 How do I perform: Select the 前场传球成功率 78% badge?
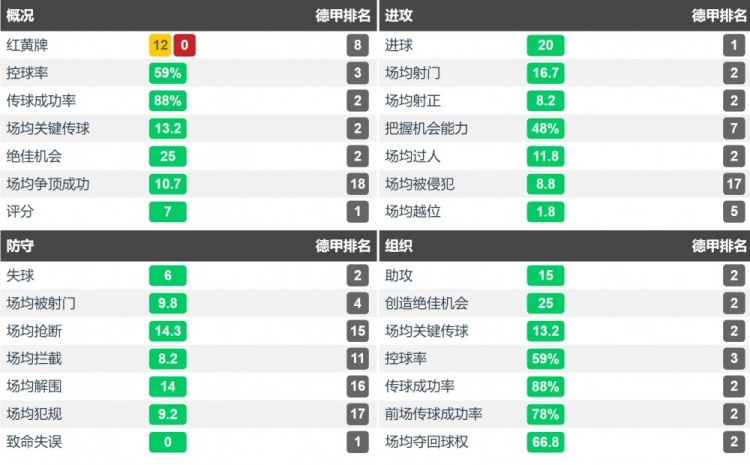545,414
